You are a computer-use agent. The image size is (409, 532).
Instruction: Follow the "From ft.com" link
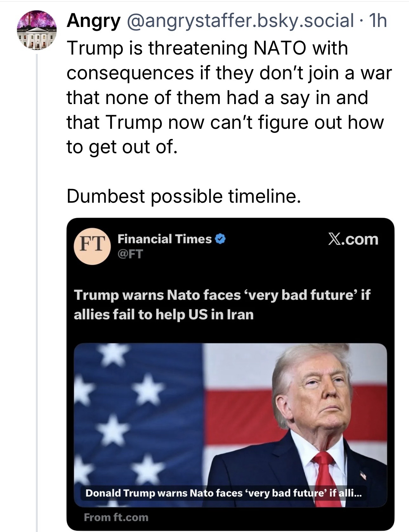click(x=116, y=517)
